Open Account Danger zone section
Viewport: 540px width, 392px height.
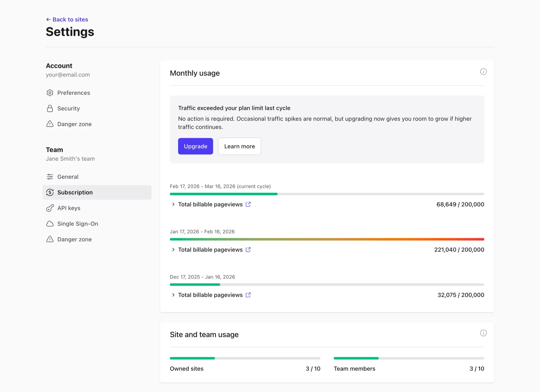pos(74,124)
